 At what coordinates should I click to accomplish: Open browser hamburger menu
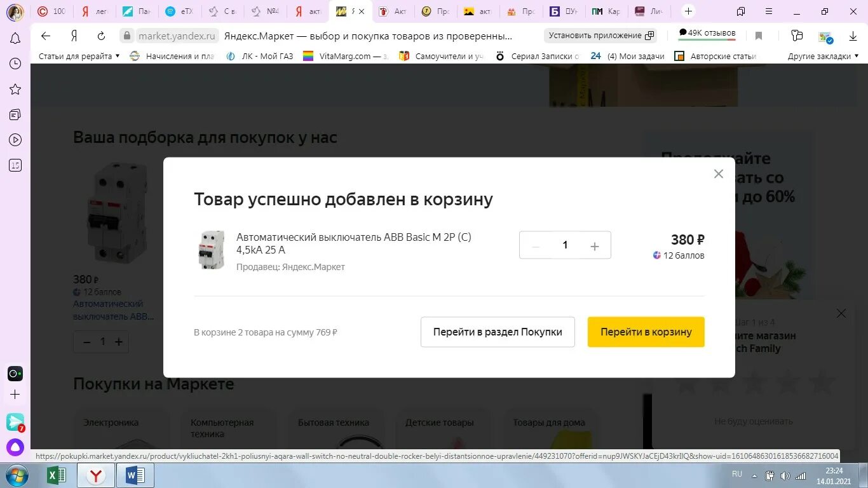tap(770, 11)
